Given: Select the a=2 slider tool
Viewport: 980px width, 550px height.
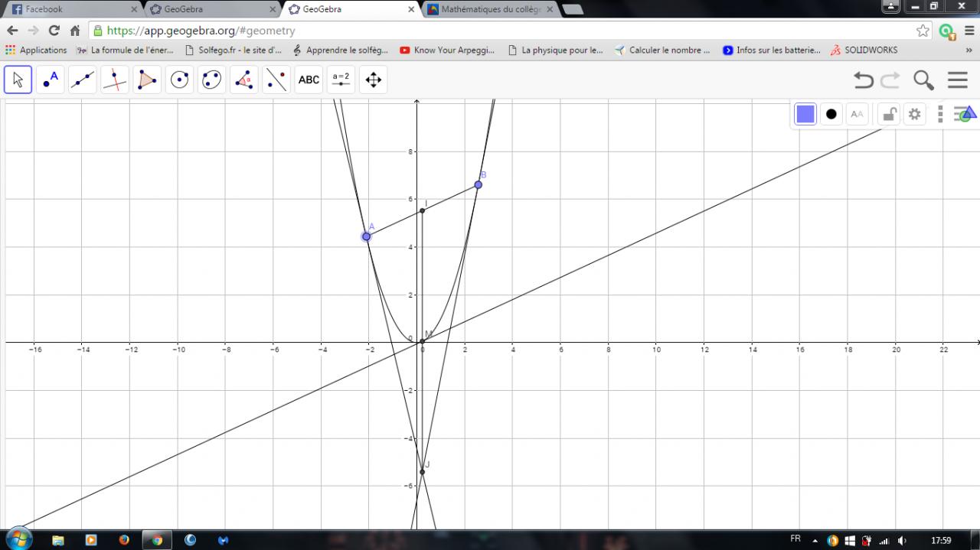Looking at the screenshot, I should pyautogui.click(x=341, y=80).
